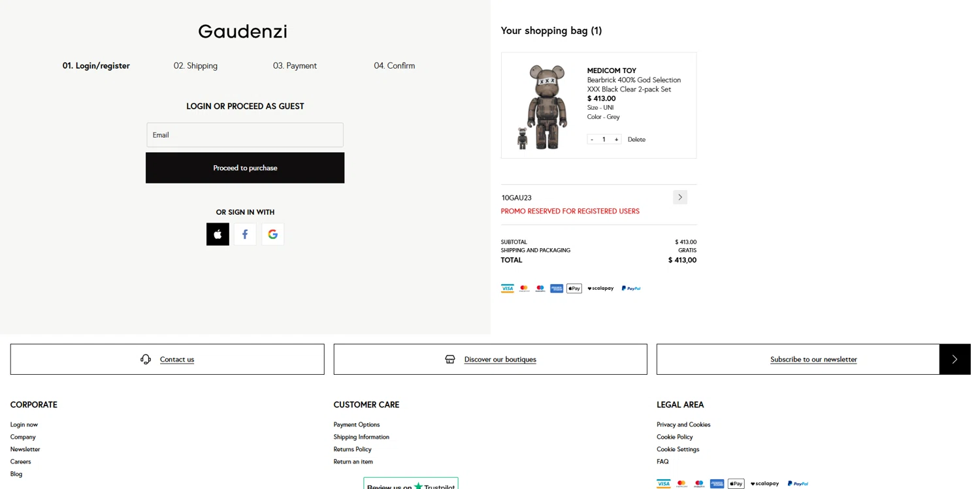Click the footer Apple Pay icon

click(736, 484)
